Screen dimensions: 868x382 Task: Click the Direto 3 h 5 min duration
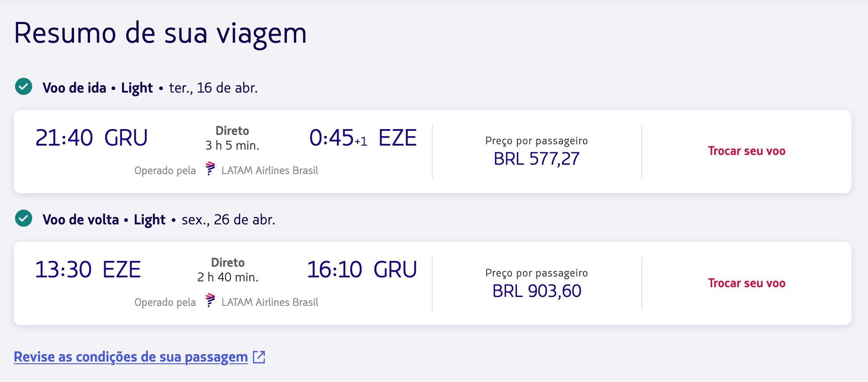(232, 138)
